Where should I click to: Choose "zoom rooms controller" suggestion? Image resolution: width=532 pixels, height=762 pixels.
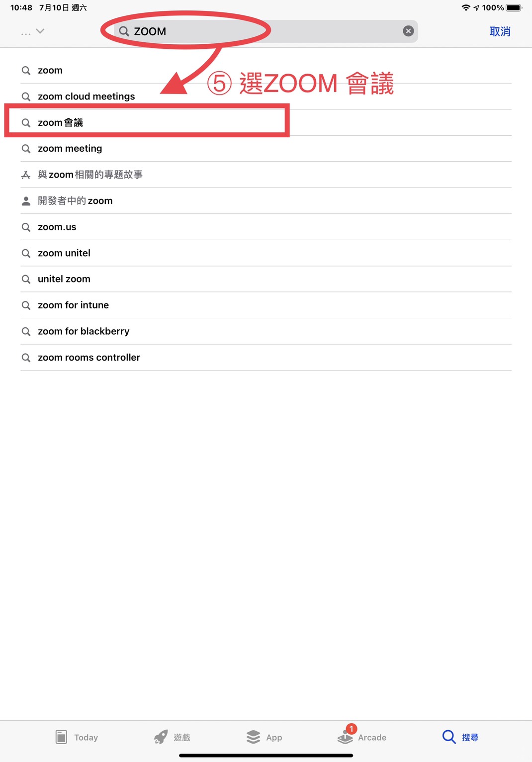(89, 358)
